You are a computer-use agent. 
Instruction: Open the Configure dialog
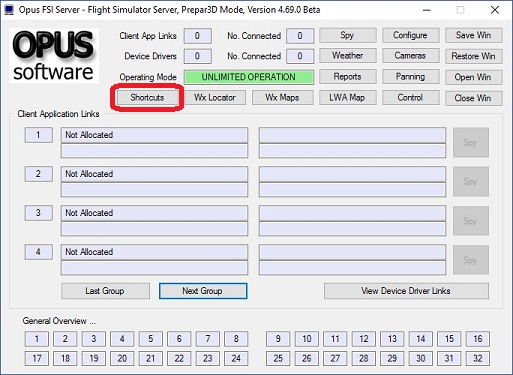pos(410,35)
